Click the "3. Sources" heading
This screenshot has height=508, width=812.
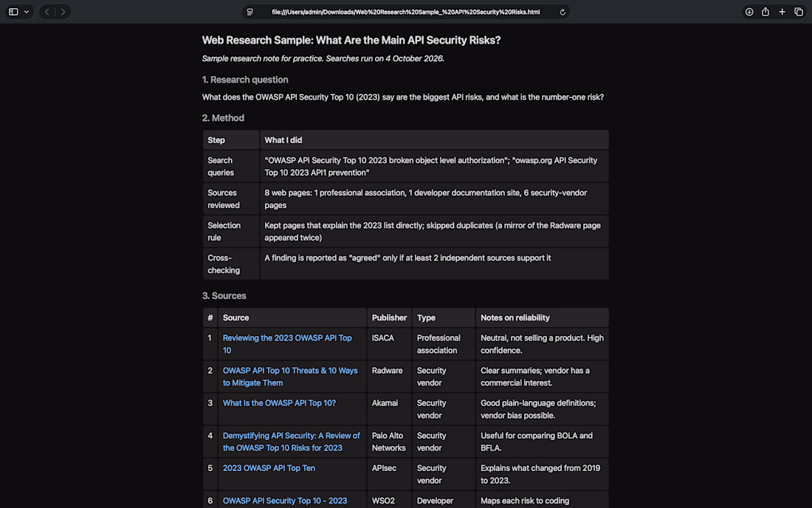[224, 295]
